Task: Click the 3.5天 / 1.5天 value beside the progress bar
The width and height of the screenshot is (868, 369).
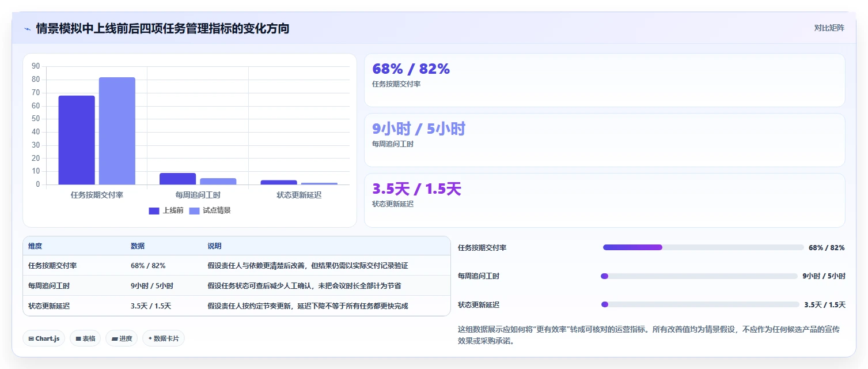Action: tap(825, 304)
